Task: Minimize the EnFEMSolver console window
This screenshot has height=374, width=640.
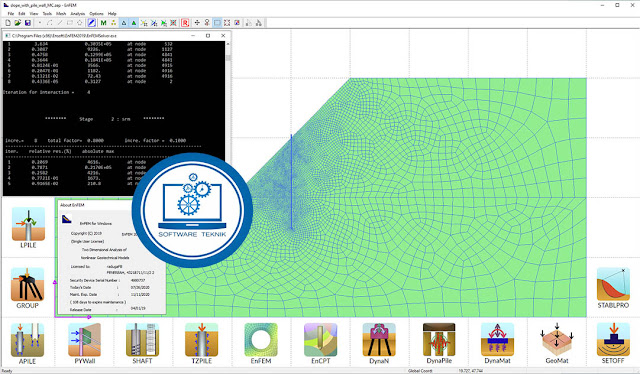Action: point(193,36)
